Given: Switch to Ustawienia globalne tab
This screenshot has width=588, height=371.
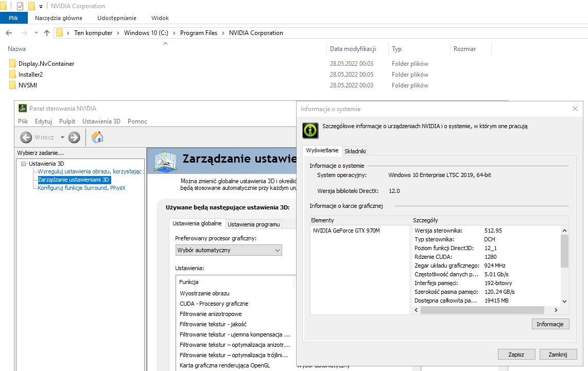Looking at the screenshot, I should click(197, 223).
